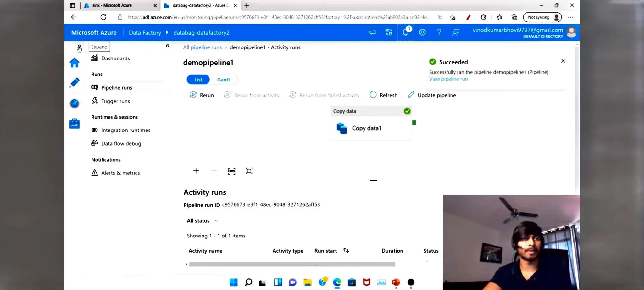644x290 pixels.
Task: Click the horizontal scrollbar of activity table
Action: pyautogui.click(x=292, y=264)
